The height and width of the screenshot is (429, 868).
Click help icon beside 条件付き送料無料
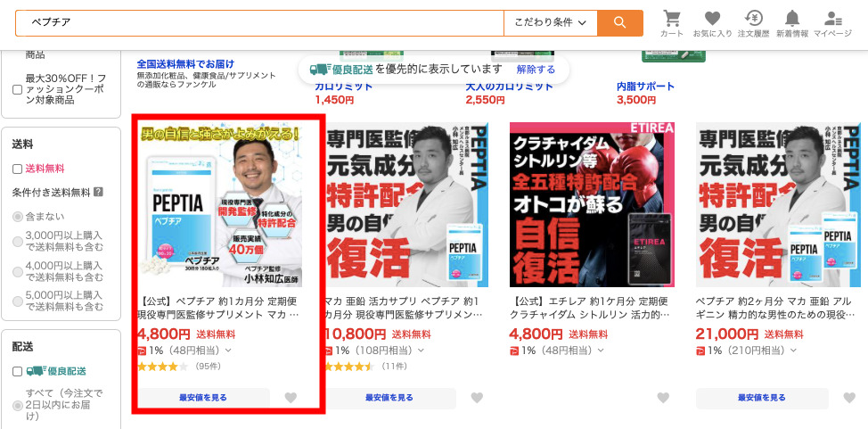coord(98,192)
